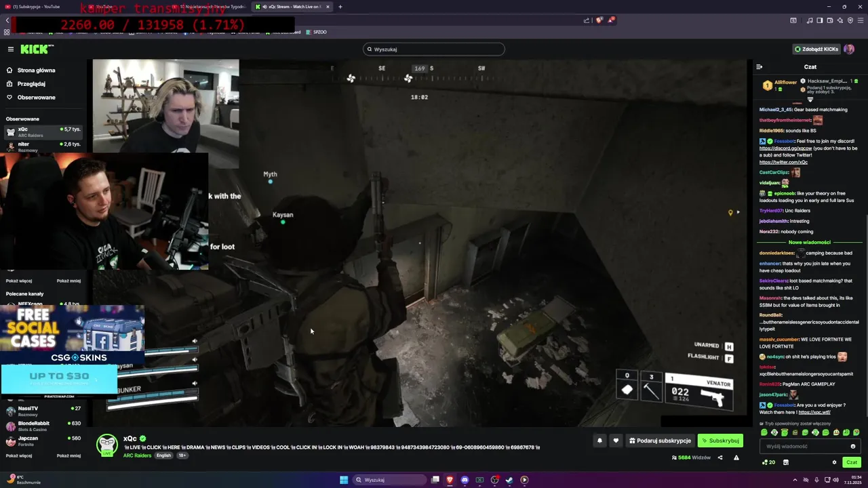Open Steam from the taskbar
Screen dimensions: 868x488
tap(509, 480)
